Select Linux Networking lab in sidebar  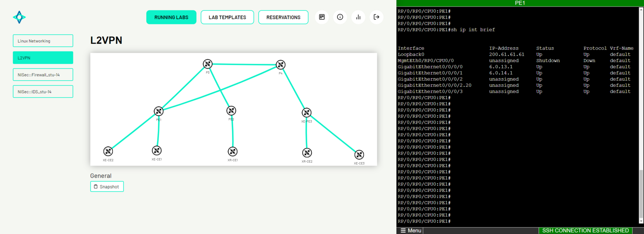[x=43, y=41]
